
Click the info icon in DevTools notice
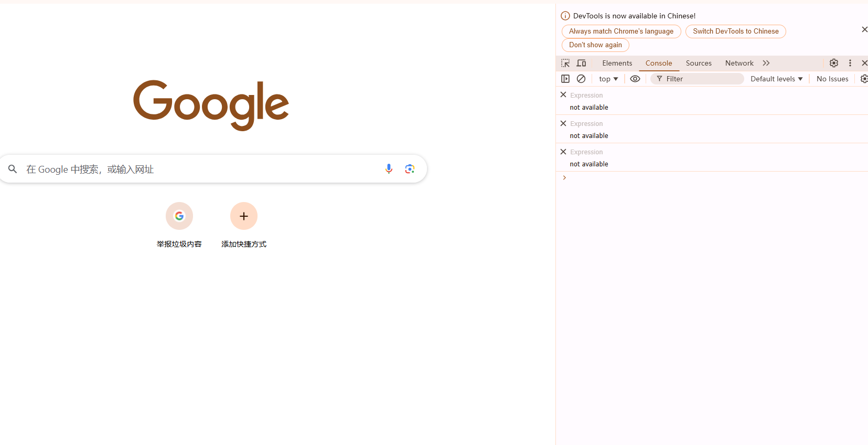(x=565, y=16)
